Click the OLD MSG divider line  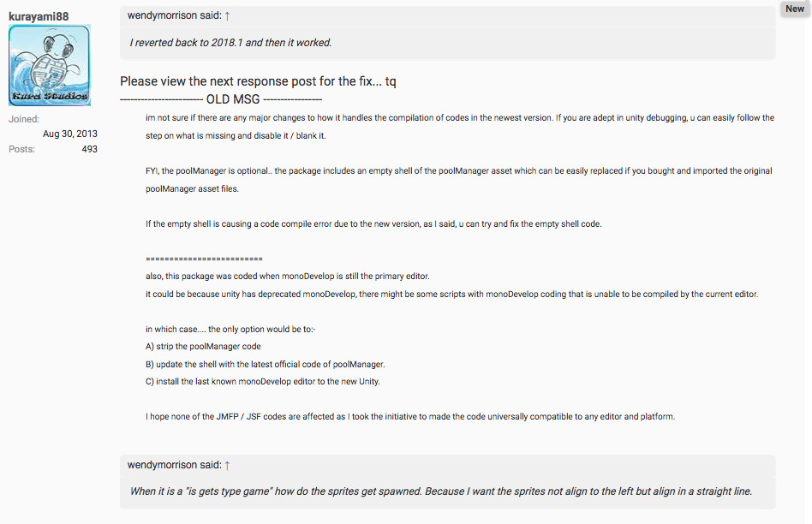tap(221, 99)
